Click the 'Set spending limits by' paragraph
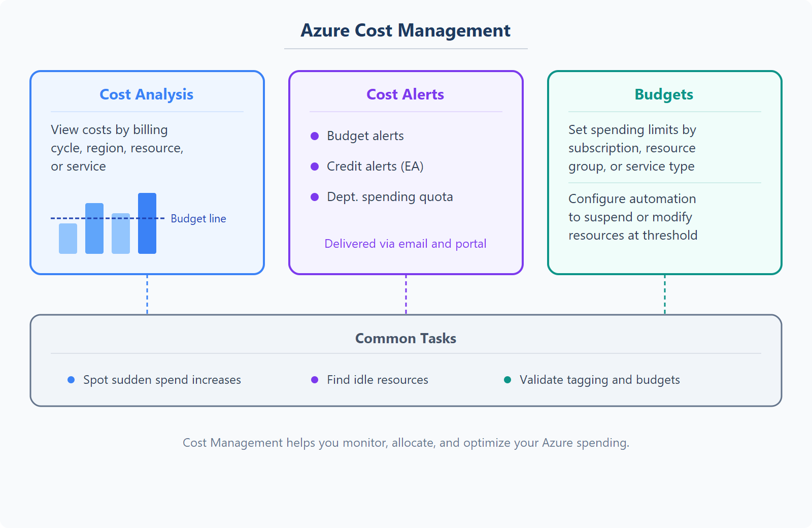The image size is (812, 528). (x=632, y=148)
